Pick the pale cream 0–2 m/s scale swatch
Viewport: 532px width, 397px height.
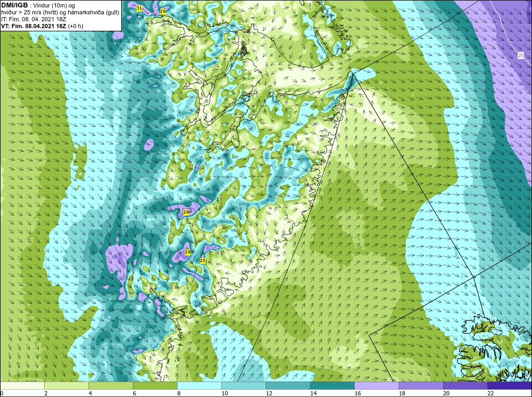pyautogui.click(x=22, y=385)
